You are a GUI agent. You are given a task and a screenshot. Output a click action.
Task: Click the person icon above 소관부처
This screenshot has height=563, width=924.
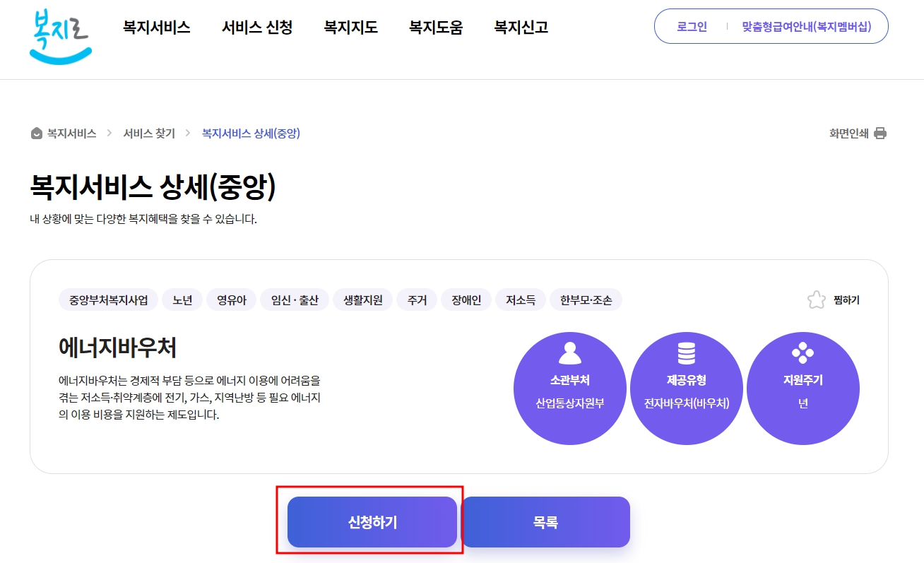point(569,352)
